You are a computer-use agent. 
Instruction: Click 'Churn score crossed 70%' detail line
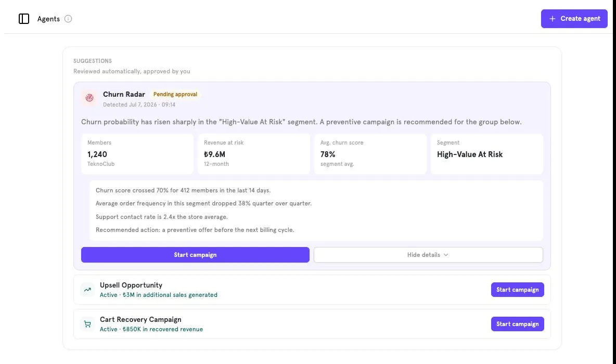click(183, 190)
